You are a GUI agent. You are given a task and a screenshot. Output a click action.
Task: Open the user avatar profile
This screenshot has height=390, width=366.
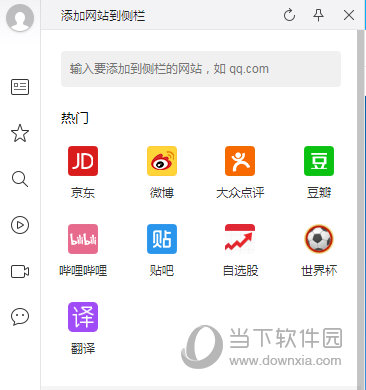20,18
